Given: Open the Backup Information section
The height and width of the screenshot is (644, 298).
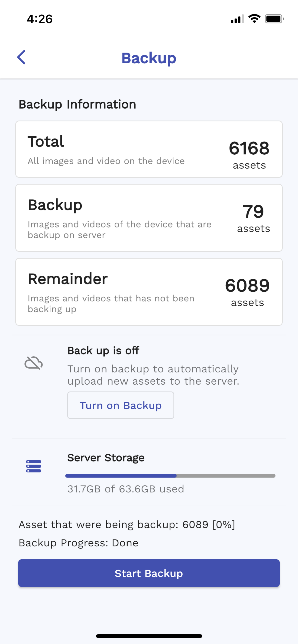Looking at the screenshot, I should pos(78,104).
